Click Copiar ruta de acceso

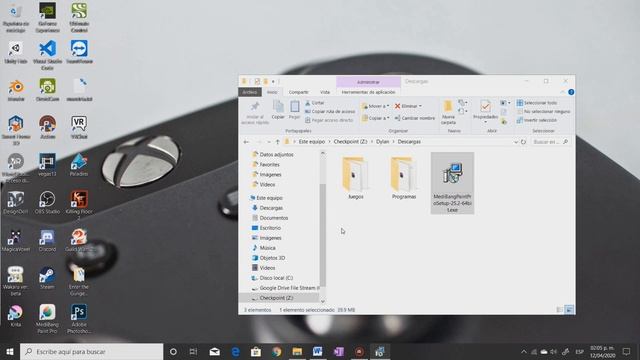point(330,111)
